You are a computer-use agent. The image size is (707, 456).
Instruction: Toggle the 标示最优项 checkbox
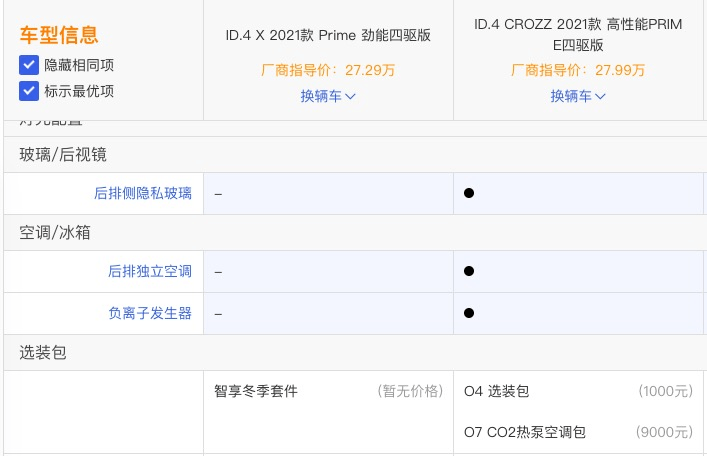click(29, 91)
